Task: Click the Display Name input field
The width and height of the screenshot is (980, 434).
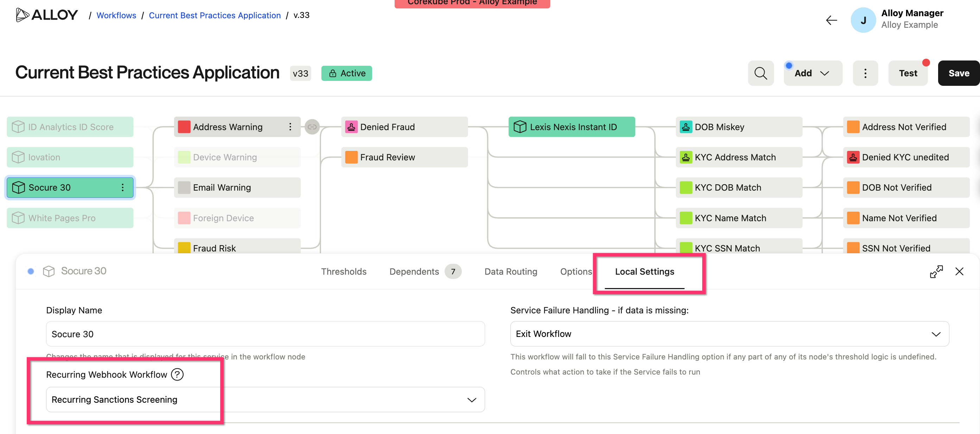Action: pyautogui.click(x=265, y=334)
